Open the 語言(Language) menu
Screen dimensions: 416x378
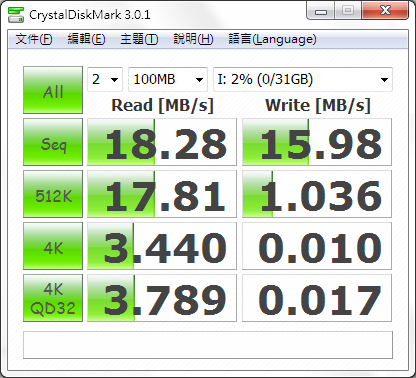(272, 39)
